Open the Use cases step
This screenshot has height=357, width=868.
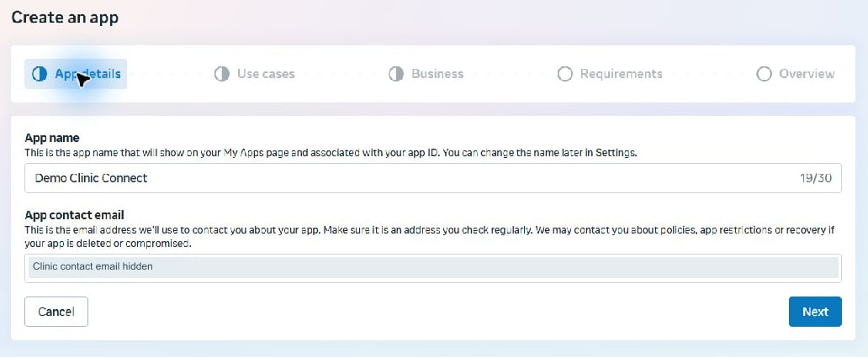point(255,74)
